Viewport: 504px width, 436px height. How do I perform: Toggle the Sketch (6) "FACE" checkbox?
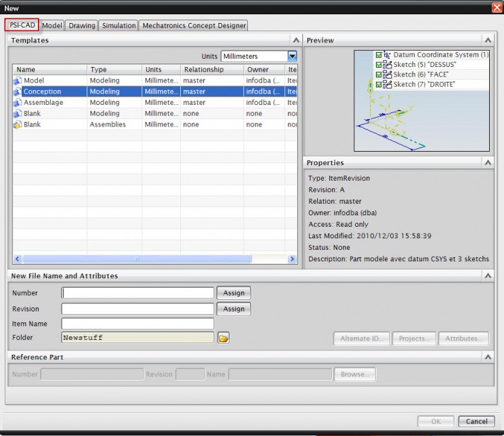(379, 74)
